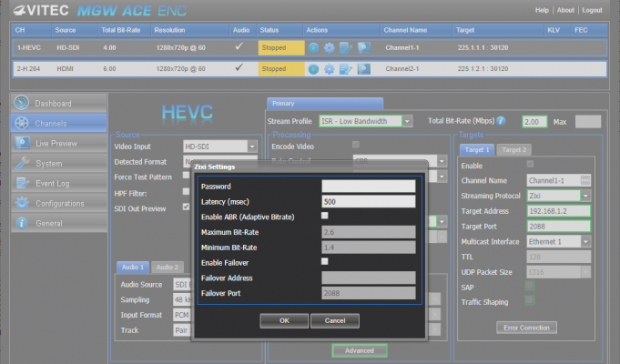Click the Error Correction button
The height and width of the screenshot is (364, 620).
(x=526, y=328)
